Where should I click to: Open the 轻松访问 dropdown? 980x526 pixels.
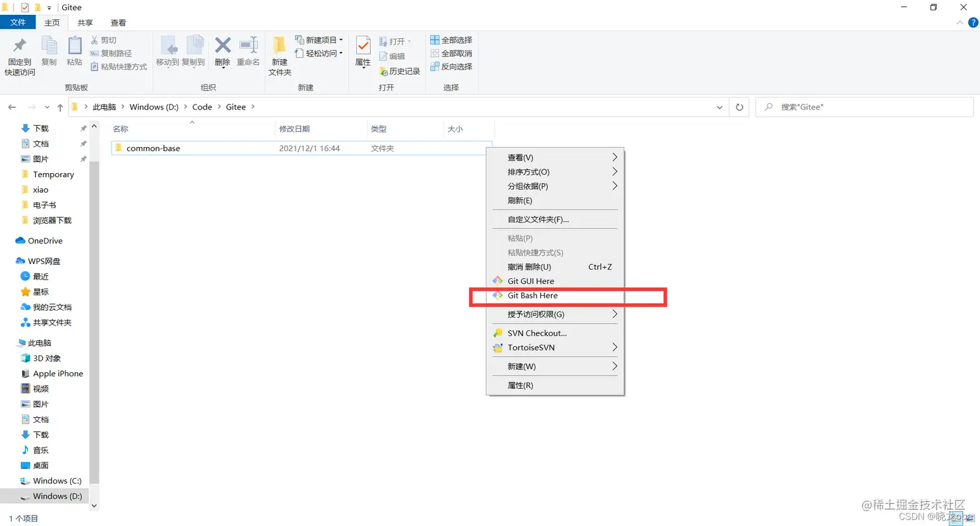(x=319, y=53)
